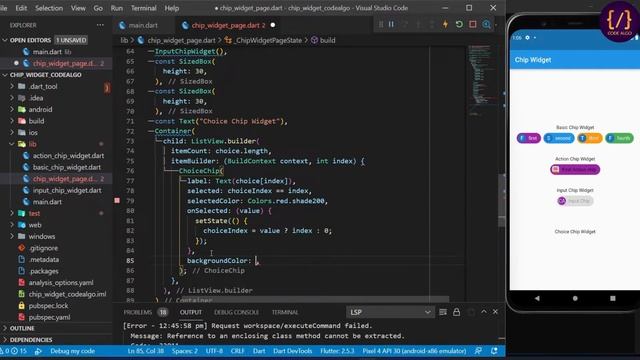The image size is (640, 360).
Task: Switch to the main.dart editor tab
Action: (x=143, y=25)
